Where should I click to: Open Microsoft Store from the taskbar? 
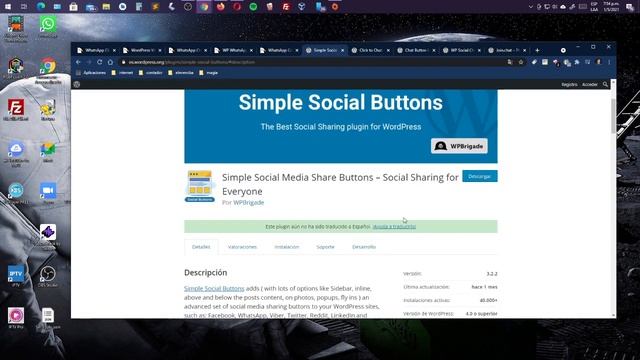click(73, 7)
